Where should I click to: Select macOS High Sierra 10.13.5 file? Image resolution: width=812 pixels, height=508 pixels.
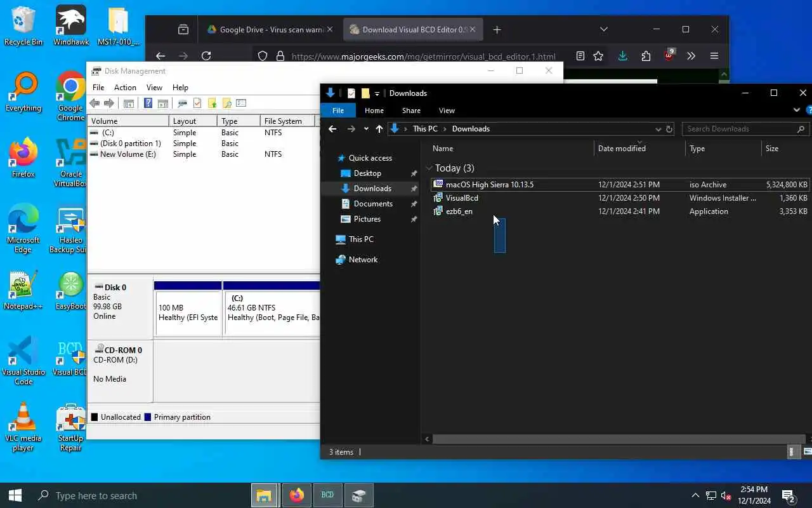[620, 185]
